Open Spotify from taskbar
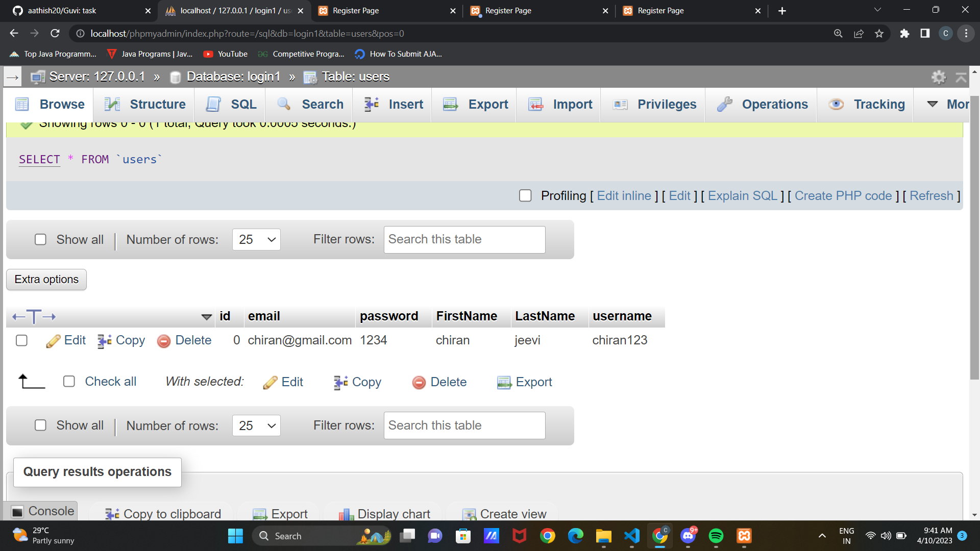The height and width of the screenshot is (551, 980). click(x=716, y=536)
